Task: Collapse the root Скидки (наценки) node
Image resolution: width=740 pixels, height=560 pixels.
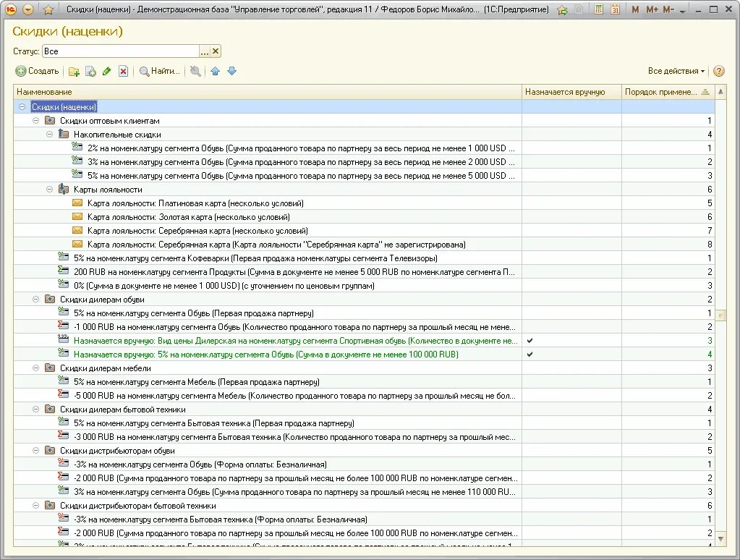Action: [x=22, y=106]
